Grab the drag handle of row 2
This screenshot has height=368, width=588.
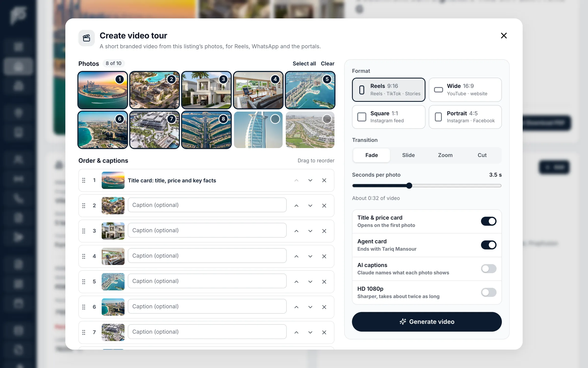tap(84, 206)
